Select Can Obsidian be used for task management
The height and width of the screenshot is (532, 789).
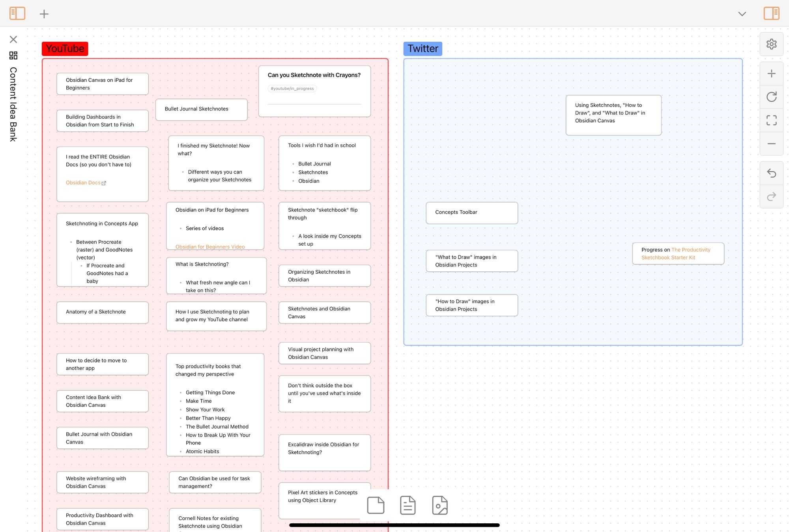pyautogui.click(x=215, y=482)
